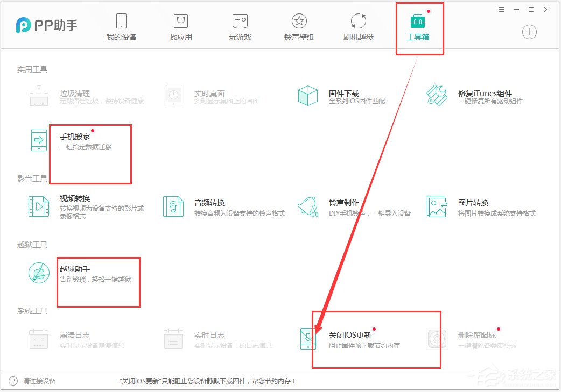Open the 刷机越狱 refresh icon

click(x=358, y=21)
